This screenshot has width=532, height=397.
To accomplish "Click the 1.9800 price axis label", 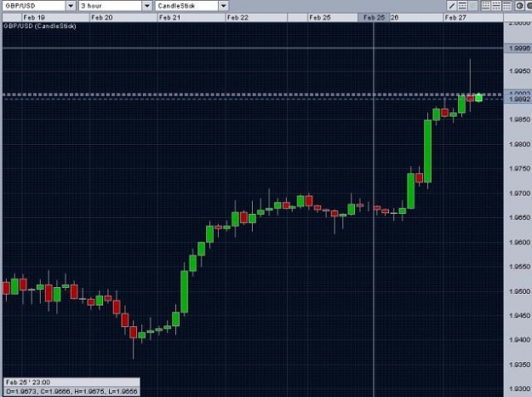I will pos(519,144).
